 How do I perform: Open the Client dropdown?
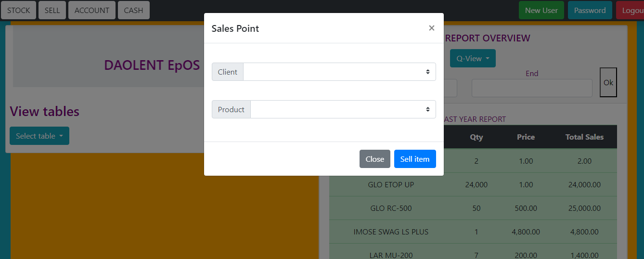point(339,72)
